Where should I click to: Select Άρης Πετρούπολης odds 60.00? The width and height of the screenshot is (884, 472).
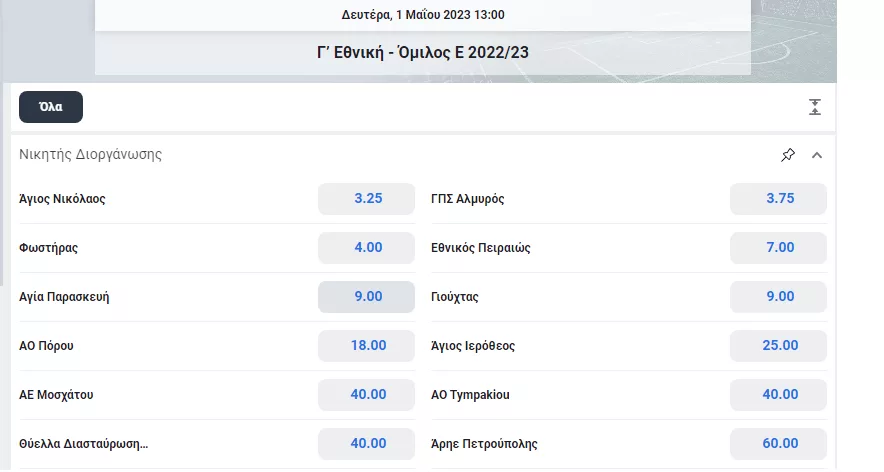click(x=778, y=444)
